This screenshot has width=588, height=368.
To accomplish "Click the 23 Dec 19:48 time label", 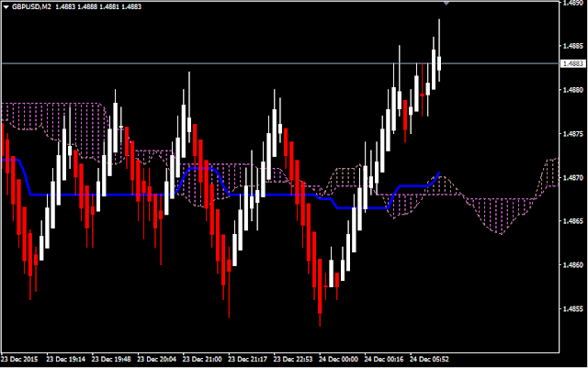I will (111, 359).
